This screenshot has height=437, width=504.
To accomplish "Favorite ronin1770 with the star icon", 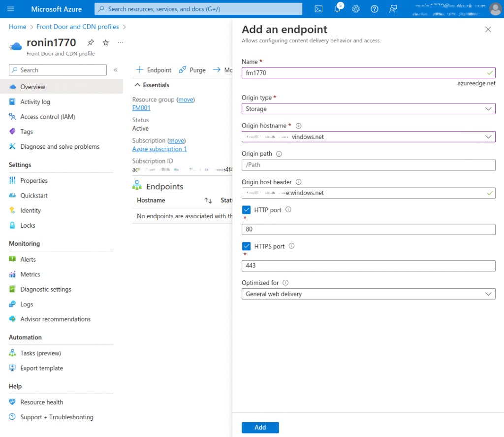I will pyautogui.click(x=106, y=42).
